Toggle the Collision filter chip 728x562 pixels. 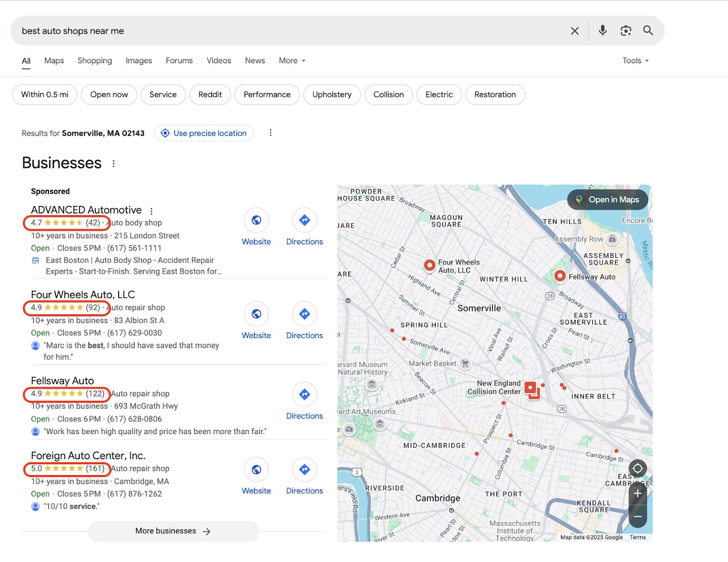[x=389, y=95]
